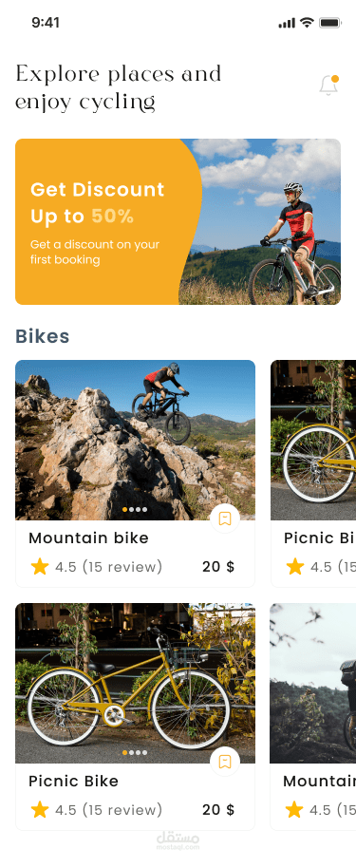Image resolution: width=356 pixels, height=868 pixels.
Task: Tap the 9:41 clock in status bar
Action: [46, 23]
